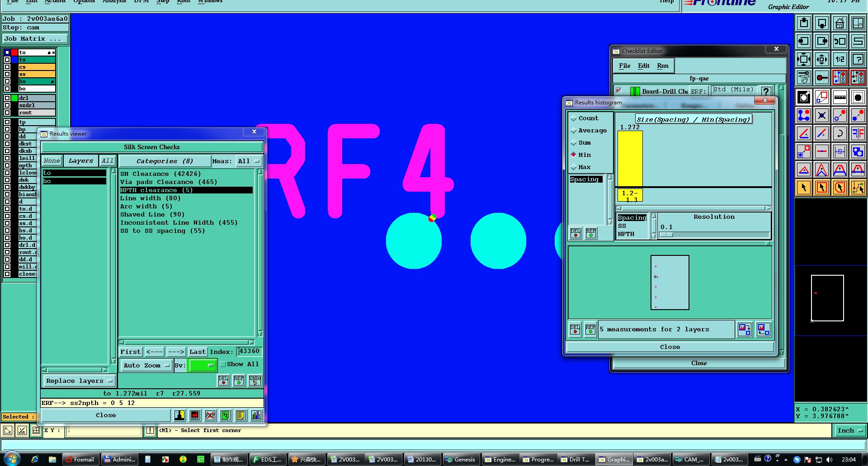Select the 'SS to SS spacing (55)' category

pos(162,231)
